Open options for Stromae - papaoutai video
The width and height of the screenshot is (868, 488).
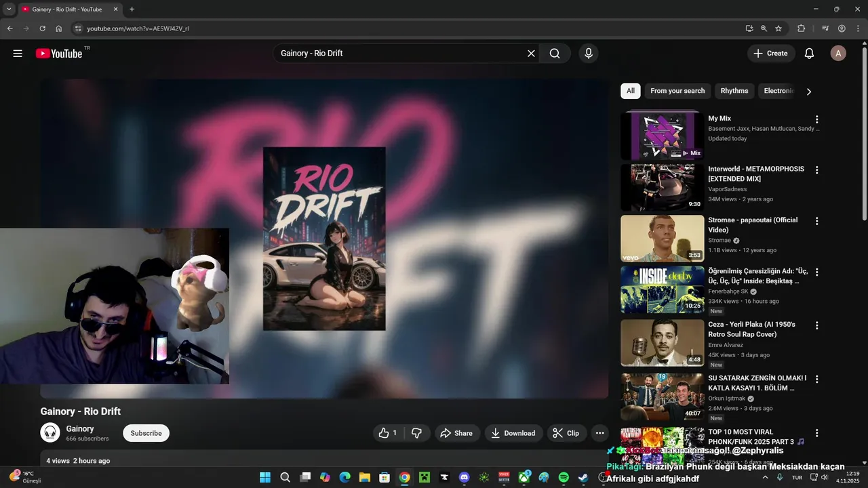(816, 221)
